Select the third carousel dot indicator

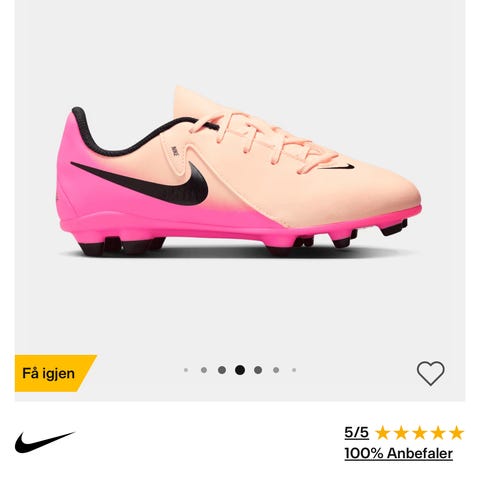(x=222, y=370)
